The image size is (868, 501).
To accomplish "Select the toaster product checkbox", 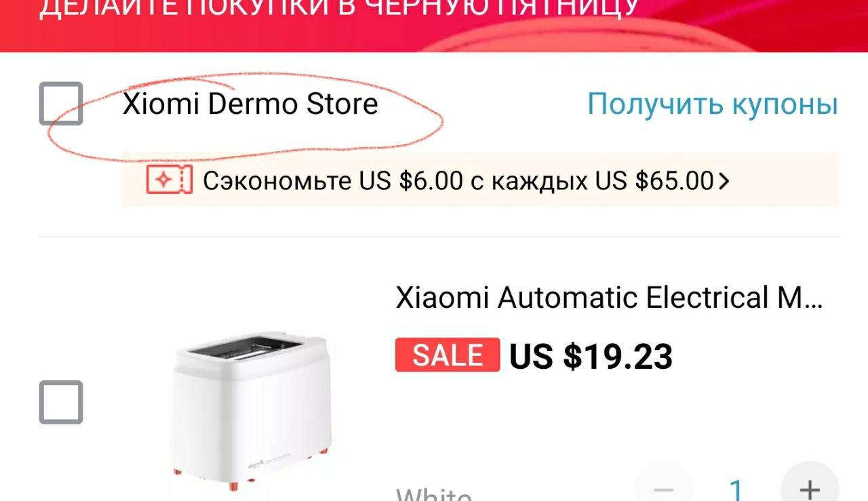I will click(61, 402).
